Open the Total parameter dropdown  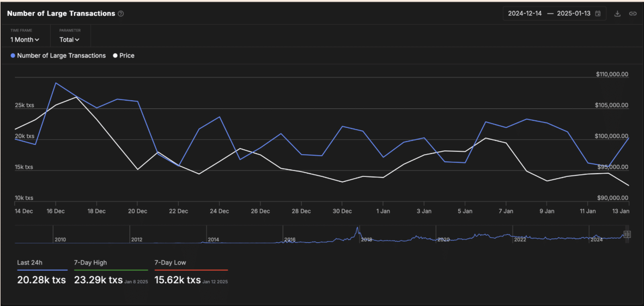(69, 40)
